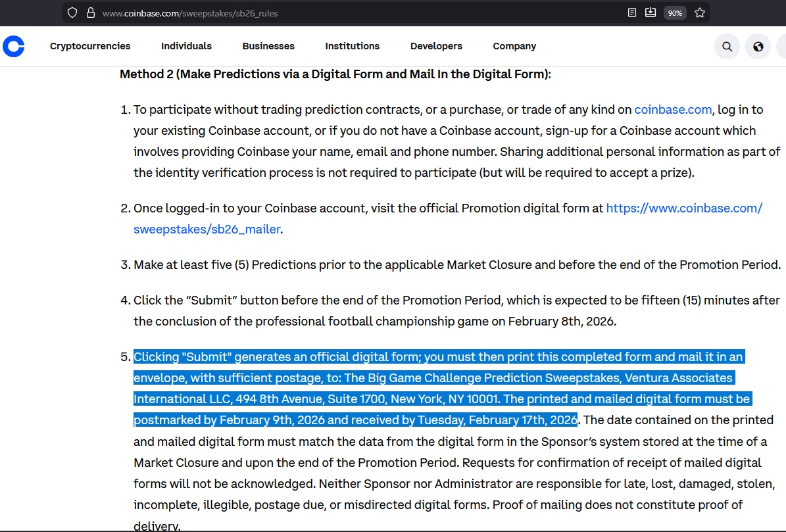
Task: Open the Developers menu
Action: tap(436, 46)
